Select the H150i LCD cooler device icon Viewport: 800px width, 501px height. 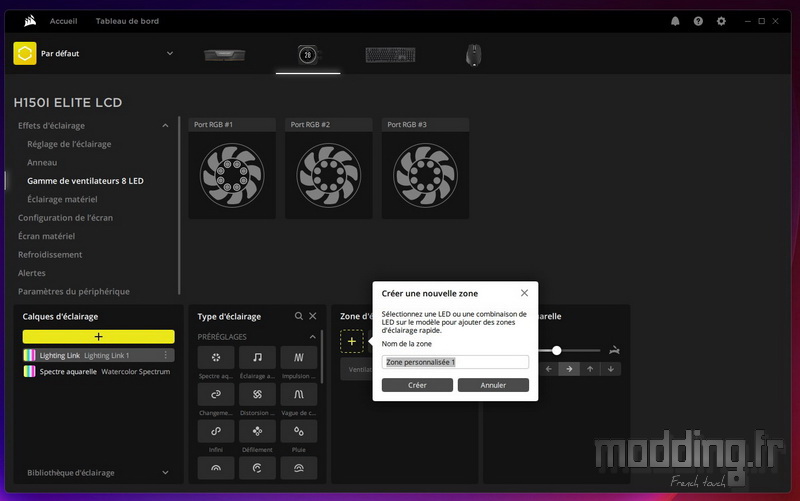click(x=308, y=55)
